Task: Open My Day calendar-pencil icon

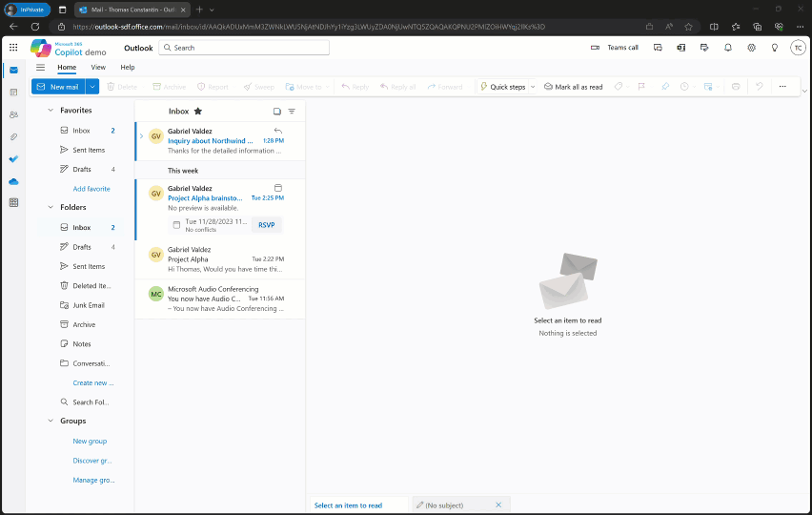Action: [704, 48]
